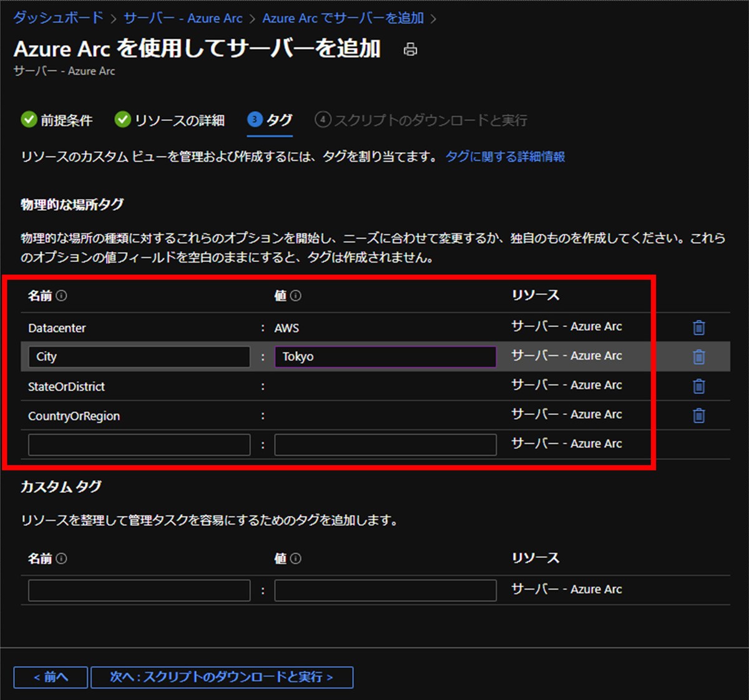Image resolution: width=749 pixels, height=700 pixels.
Task: Click the < 前へ button
Action: tap(51, 677)
